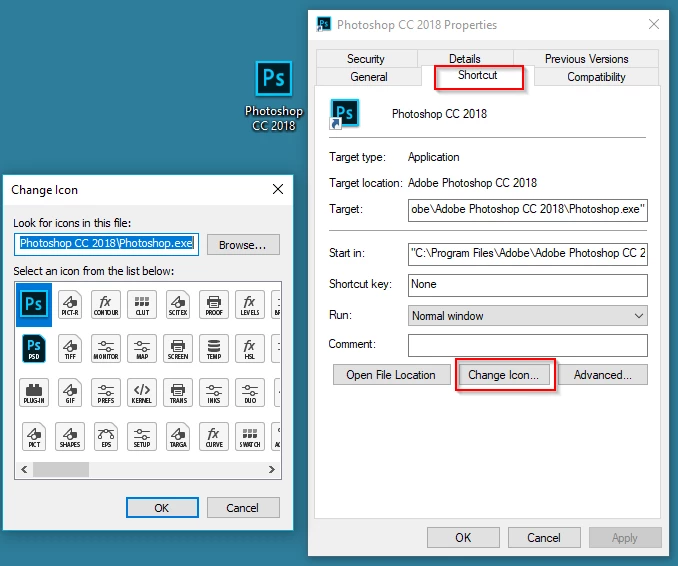Switch to the Security tab

click(x=366, y=59)
